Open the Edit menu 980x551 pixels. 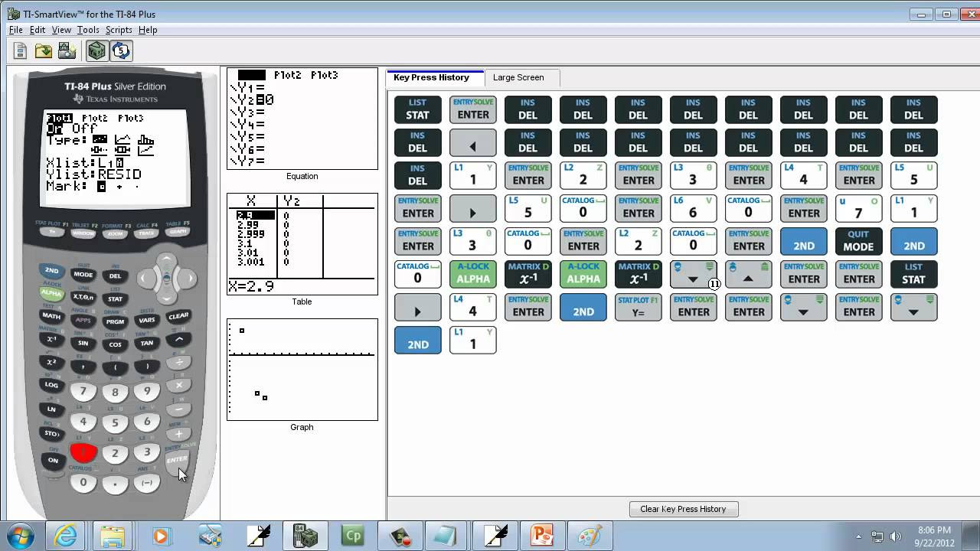38,30
